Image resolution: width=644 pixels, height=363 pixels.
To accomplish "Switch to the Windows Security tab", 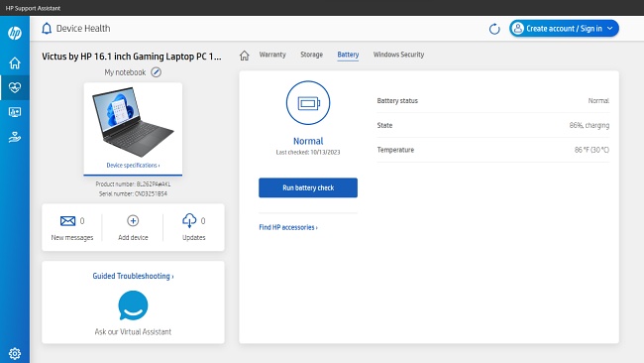I will (x=398, y=55).
